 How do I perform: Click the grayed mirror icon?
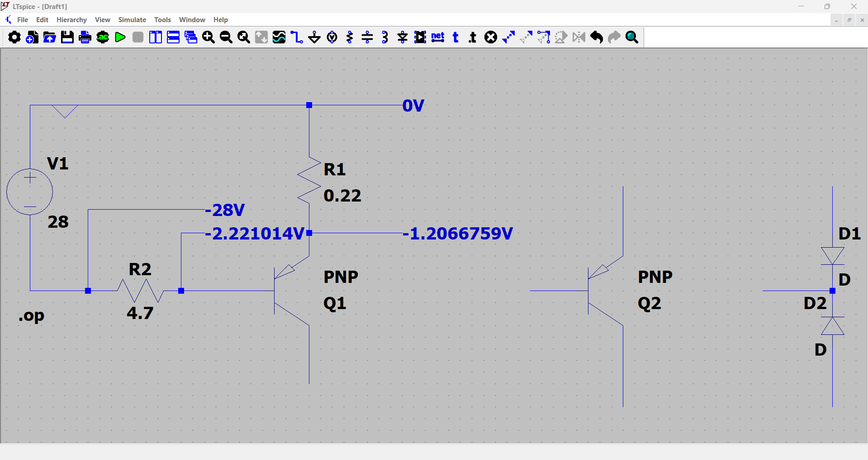point(579,37)
